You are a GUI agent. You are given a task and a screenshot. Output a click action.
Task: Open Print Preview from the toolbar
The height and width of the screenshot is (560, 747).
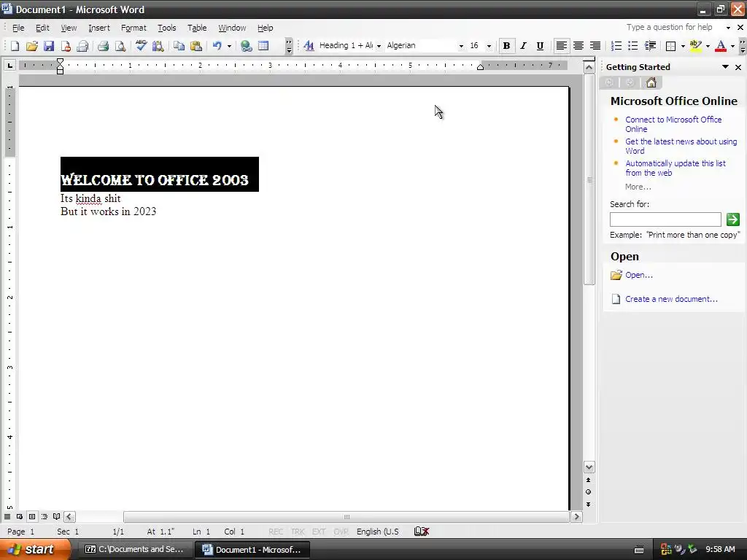(x=120, y=46)
